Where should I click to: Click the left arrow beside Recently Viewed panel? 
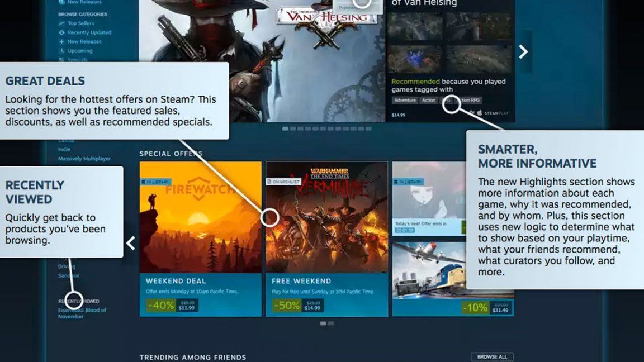[x=130, y=243]
